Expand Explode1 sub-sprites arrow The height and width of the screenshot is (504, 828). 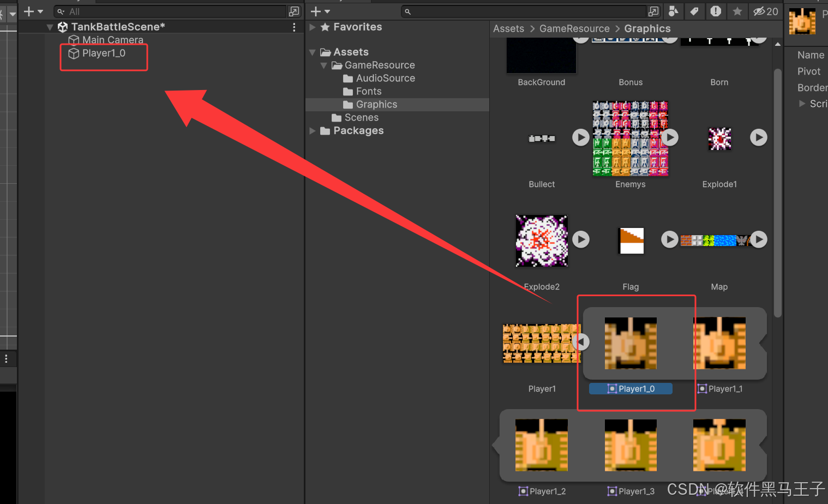coord(758,137)
